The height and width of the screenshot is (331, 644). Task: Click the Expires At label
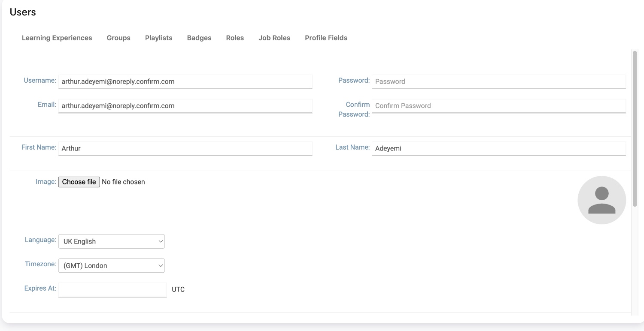click(40, 288)
